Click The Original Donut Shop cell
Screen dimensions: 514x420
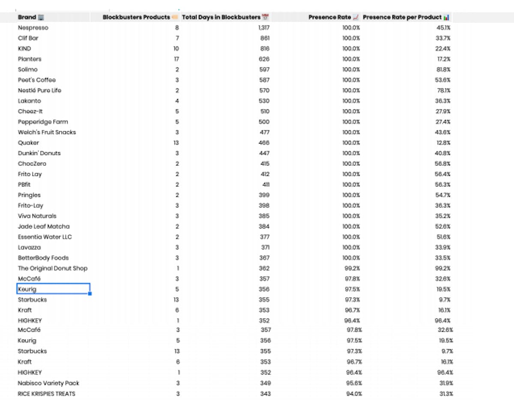click(x=53, y=268)
